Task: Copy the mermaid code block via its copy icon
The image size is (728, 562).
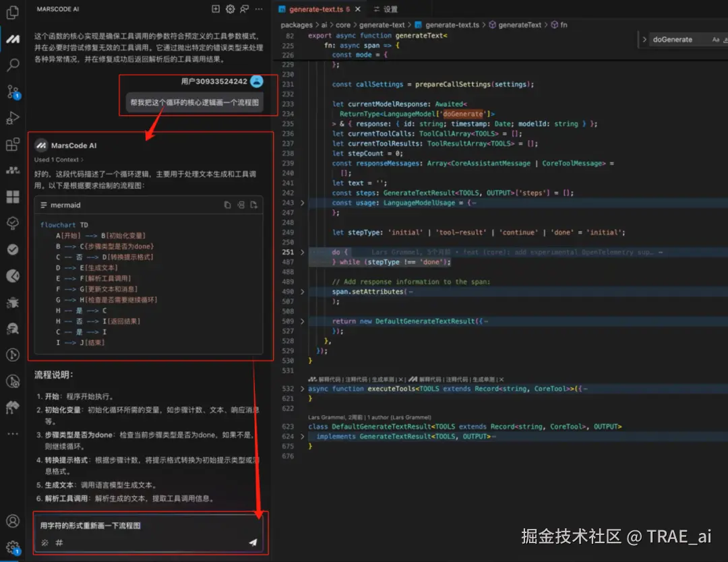Action: [228, 204]
